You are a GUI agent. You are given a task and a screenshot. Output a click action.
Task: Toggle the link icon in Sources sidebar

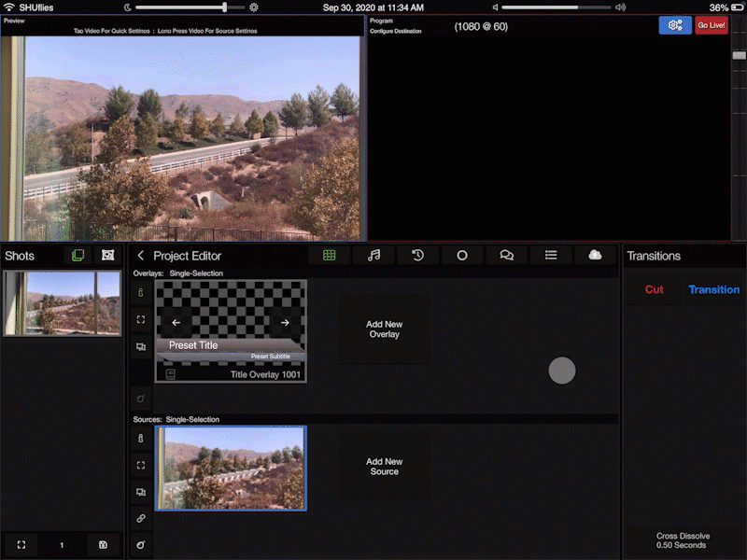[x=140, y=518]
